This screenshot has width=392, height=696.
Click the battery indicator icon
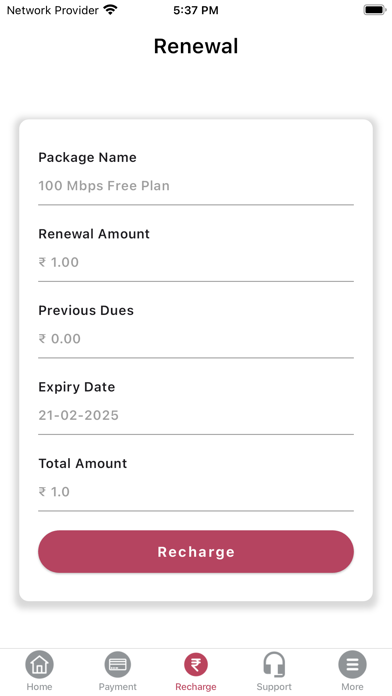375,10
